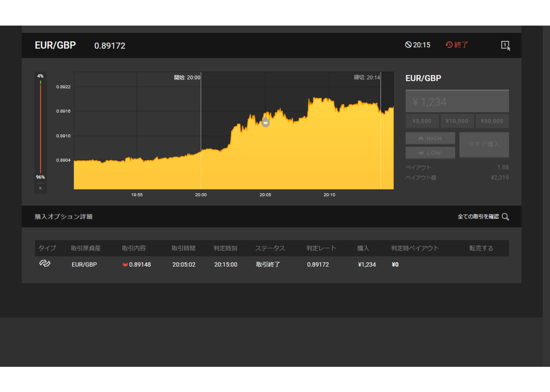Image resolution: width=550 pixels, height=392 pixels.
Task: Click the expiry clock icon beside 20:15
Action: pyautogui.click(x=408, y=45)
